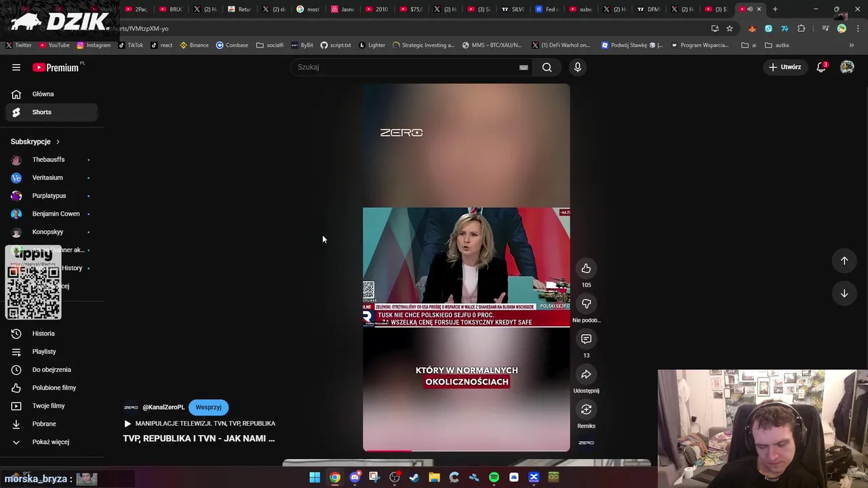Show the hidden bookmarks overflow chevron

click(852, 45)
